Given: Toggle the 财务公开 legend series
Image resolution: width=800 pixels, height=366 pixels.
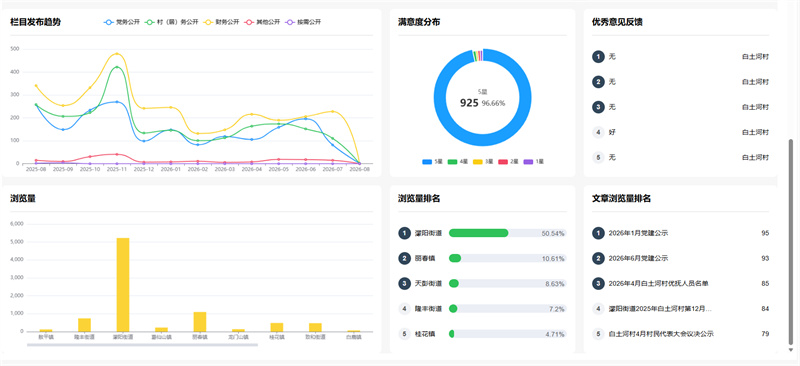Looking at the screenshot, I should coord(221,22).
